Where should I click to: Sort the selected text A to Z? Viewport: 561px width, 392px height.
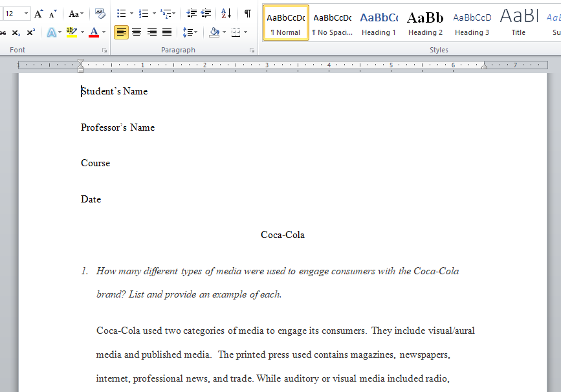click(226, 14)
